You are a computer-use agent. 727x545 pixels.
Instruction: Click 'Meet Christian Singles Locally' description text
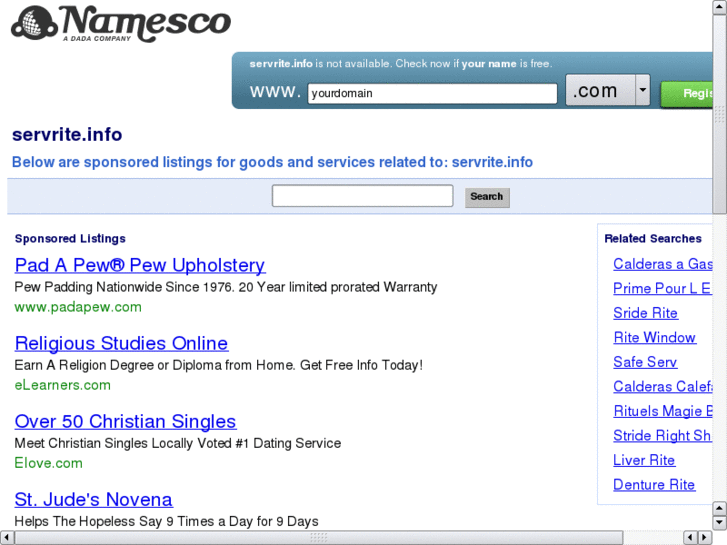178,443
